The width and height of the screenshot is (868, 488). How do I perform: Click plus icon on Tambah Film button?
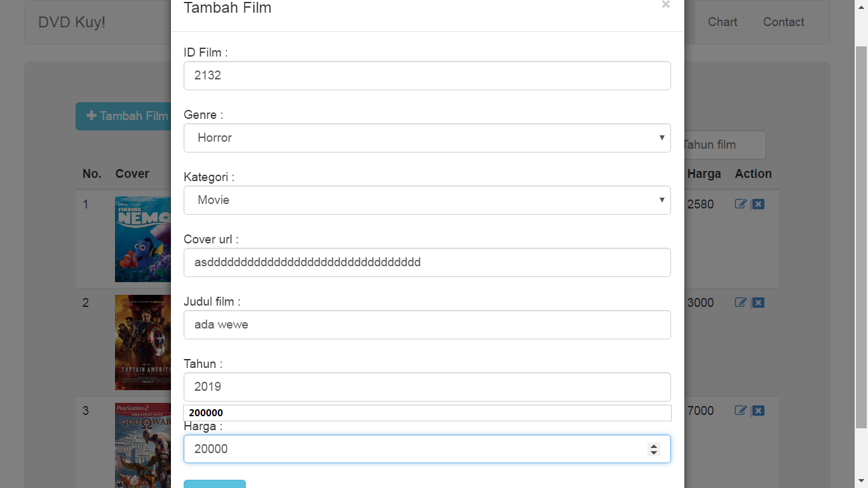click(x=92, y=116)
